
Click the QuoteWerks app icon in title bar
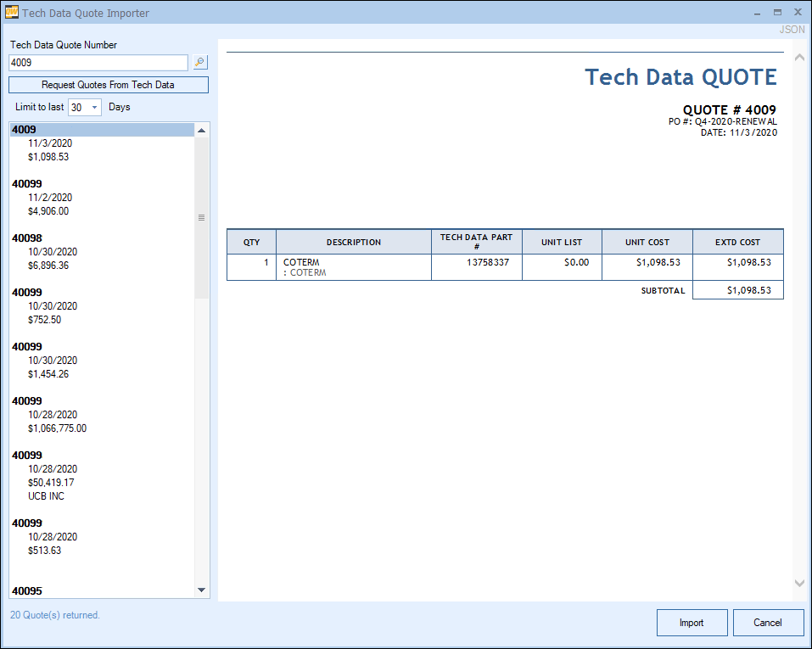[x=11, y=13]
